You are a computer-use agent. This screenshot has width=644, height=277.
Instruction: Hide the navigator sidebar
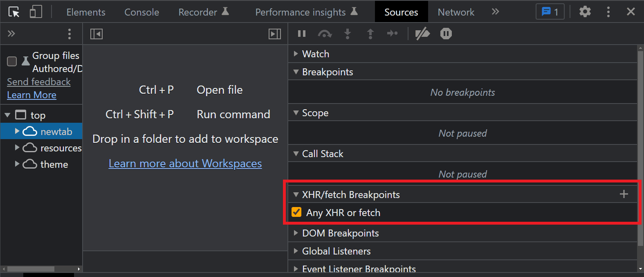coord(96,34)
